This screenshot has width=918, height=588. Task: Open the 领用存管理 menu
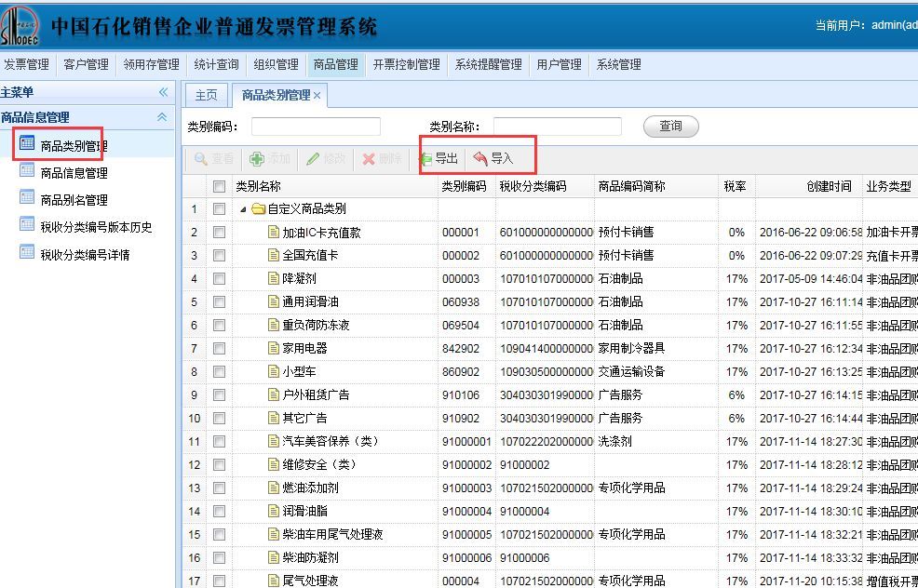(152, 64)
